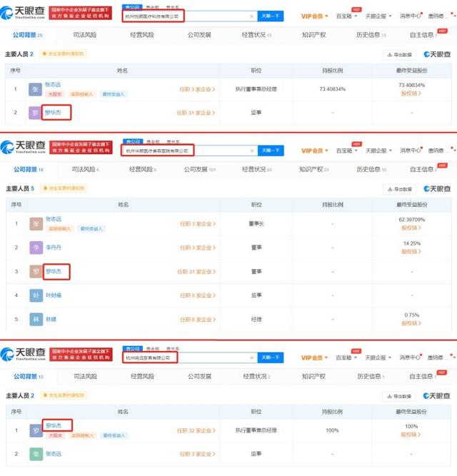Click the blue 天眼一下 search button in the middle screenshot
Viewport: 457px width, 476px height.
click(271, 151)
